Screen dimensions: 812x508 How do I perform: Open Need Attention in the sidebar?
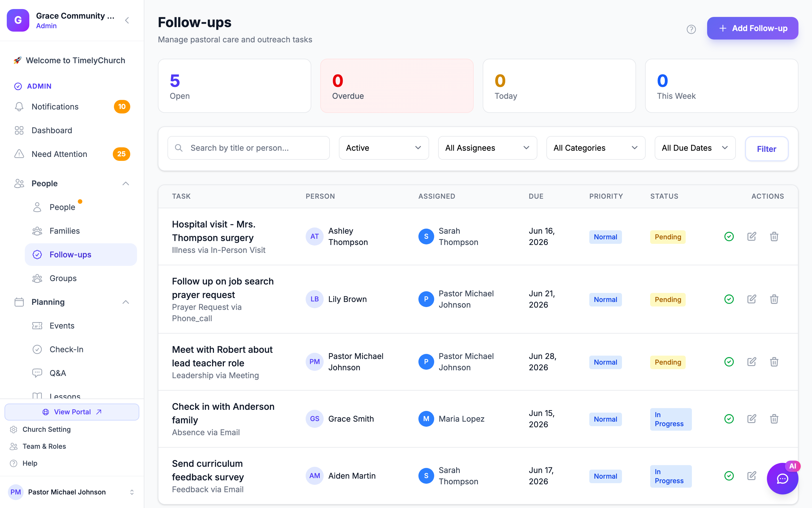click(x=72, y=154)
